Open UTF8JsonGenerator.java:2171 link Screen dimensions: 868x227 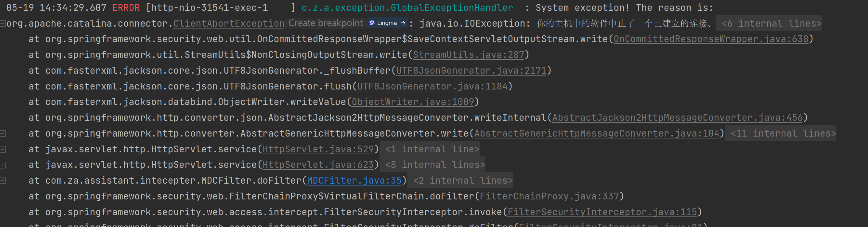(x=471, y=71)
